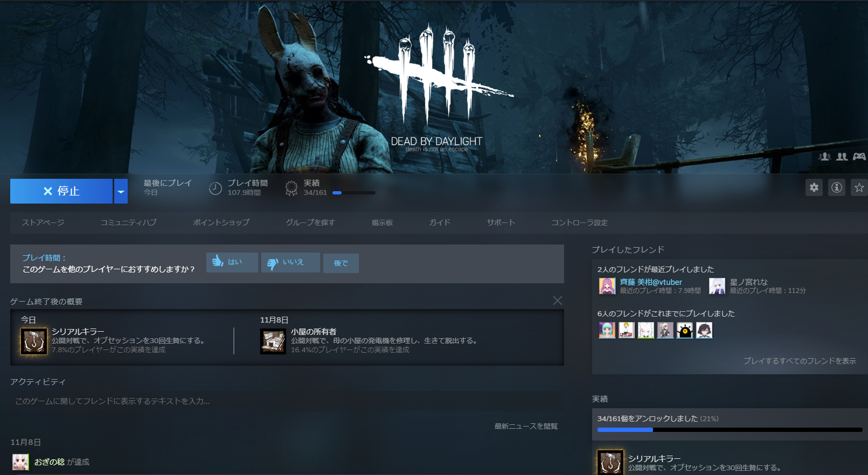Click おぎの稔 avatar in activity feed
This screenshot has height=475, width=868.
coord(20,462)
